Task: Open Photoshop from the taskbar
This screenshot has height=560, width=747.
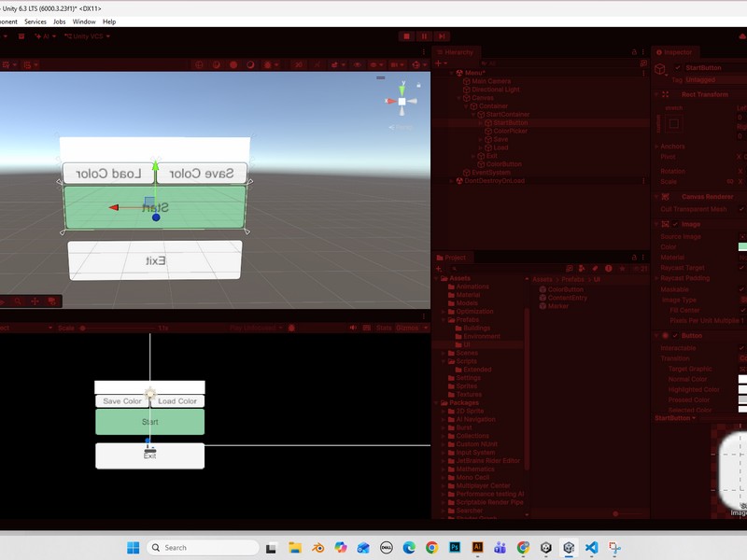Action: [455, 548]
